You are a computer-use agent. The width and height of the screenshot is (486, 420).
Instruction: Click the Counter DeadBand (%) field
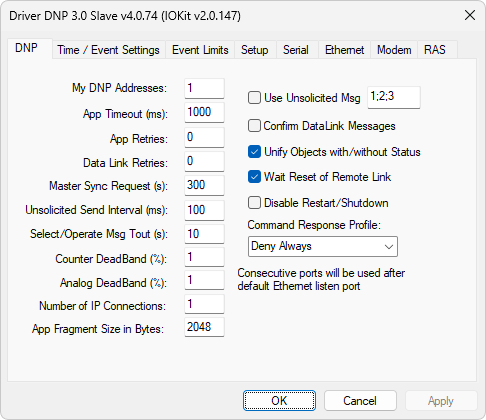click(204, 257)
